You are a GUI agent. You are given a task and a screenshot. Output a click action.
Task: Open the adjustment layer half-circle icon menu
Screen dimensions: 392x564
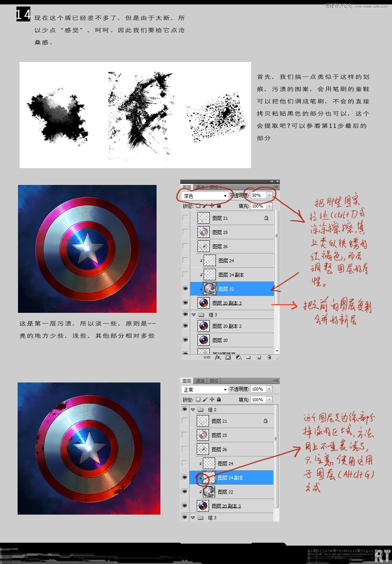point(238,357)
